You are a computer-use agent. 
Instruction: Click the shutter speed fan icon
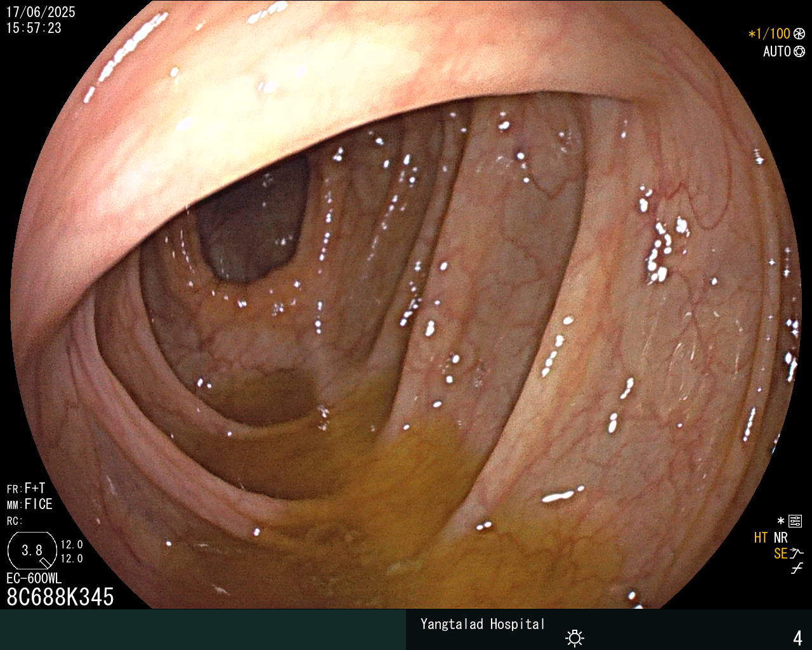(x=799, y=34)
